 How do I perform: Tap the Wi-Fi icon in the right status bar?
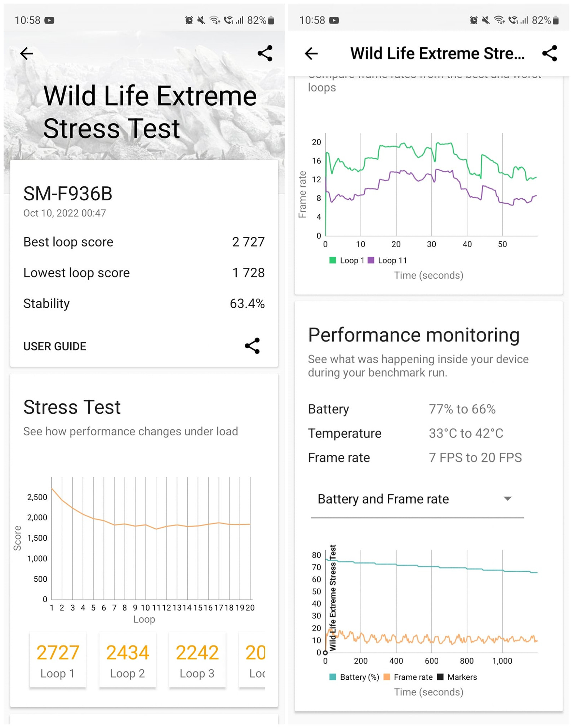(x=499, y=20)
